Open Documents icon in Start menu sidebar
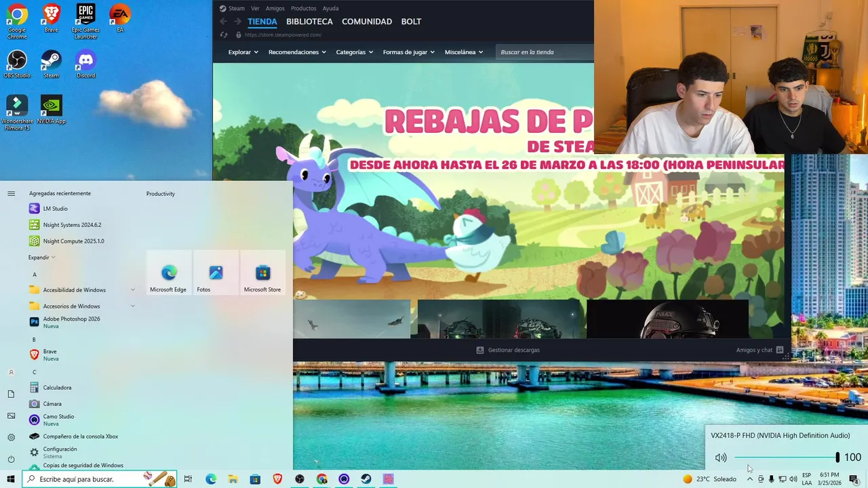Image resolution: width=868 pixels, height=488 pixels. pyautogui.click(x=11, y=394)
